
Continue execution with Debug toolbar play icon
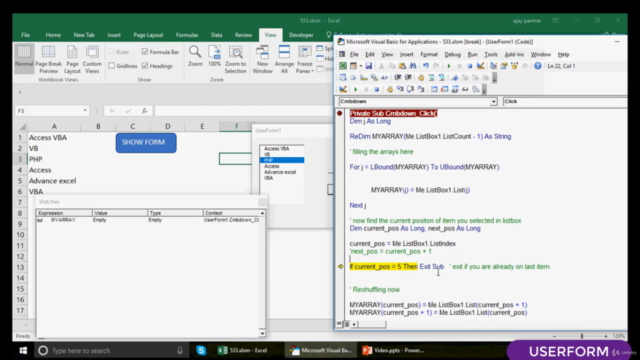pyautogui.click(x=356, y=89)
